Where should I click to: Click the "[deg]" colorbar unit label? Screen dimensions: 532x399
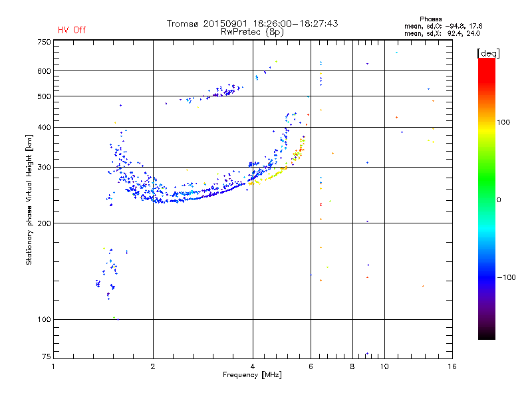tap(488, 53)
